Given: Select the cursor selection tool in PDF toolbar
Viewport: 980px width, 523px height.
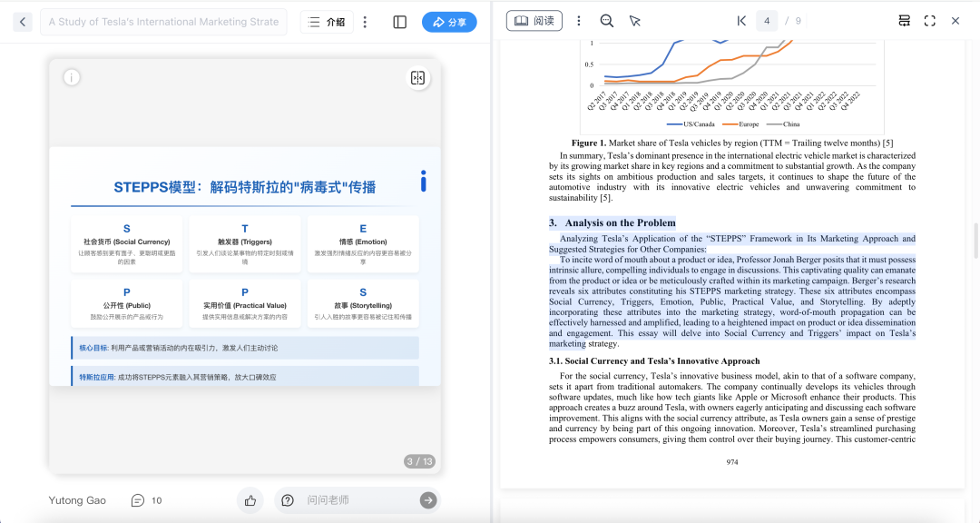Looking at the screenshot, I should pyautogui.click(x=633, y=20).
